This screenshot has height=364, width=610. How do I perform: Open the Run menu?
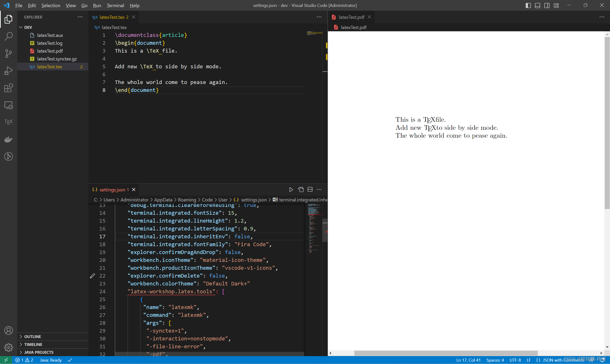(97, 5)
